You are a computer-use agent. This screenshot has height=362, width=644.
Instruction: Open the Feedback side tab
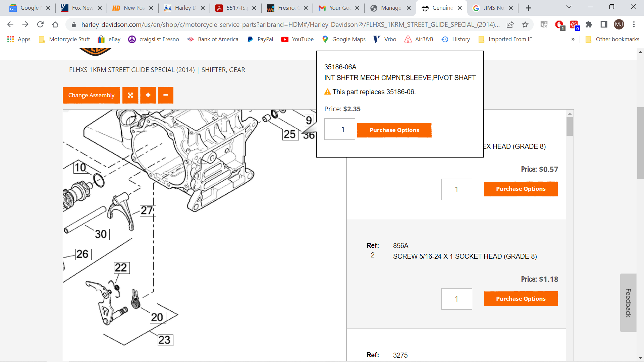coord(628,303)
